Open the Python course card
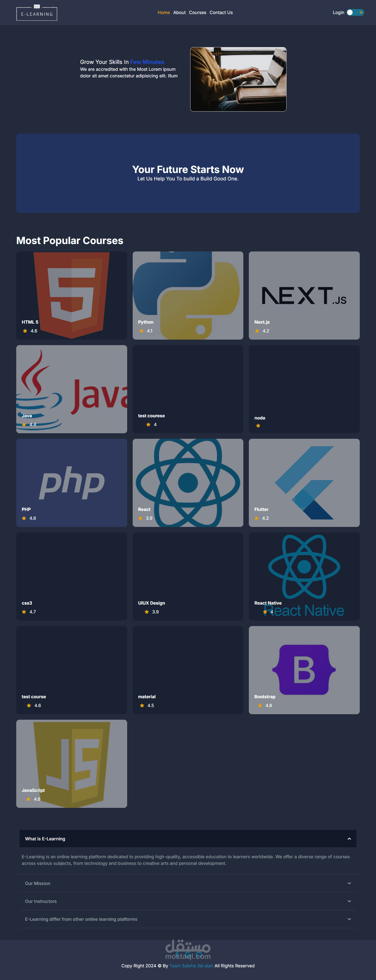 pos(188,295)
